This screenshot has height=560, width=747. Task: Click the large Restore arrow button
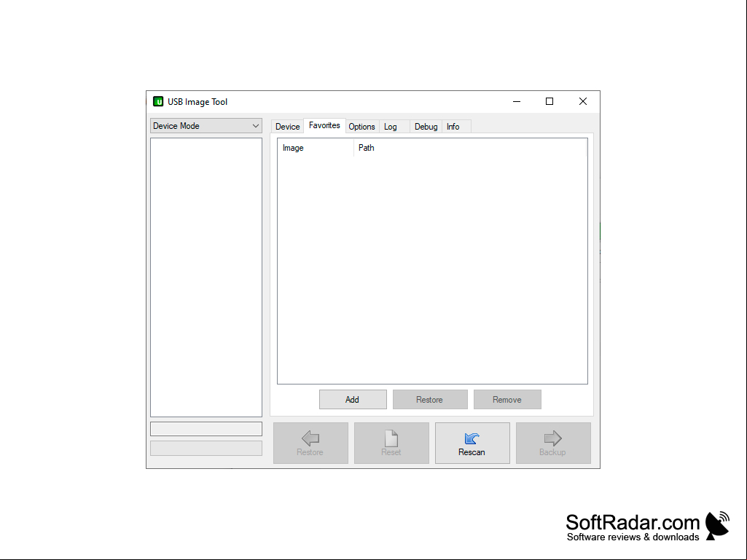[310, 443]
